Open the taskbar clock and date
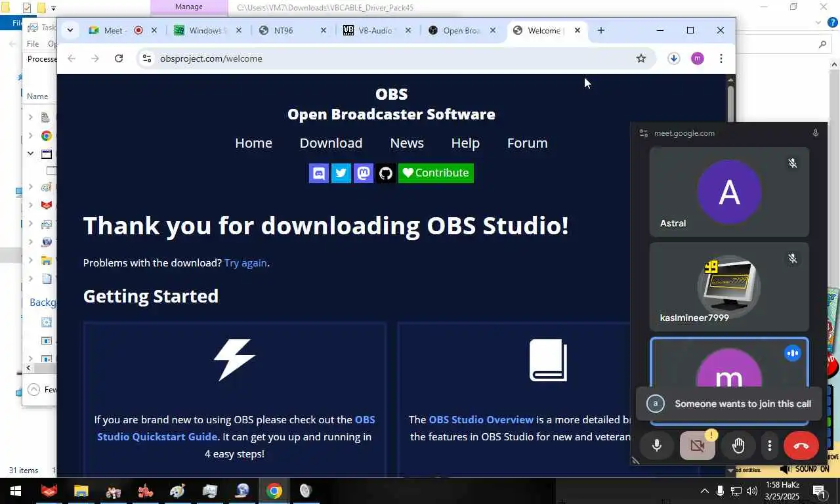 (x=783, y=491)
